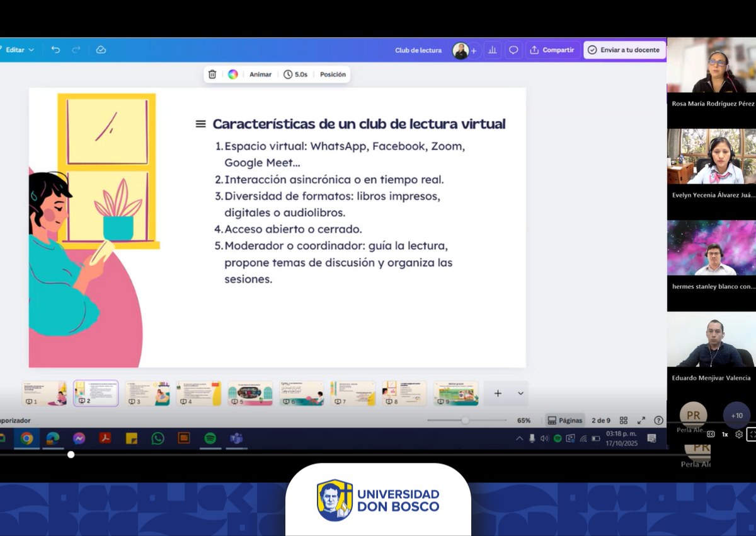Delete the page with the trash icon
The image size is (756, 536).
point(212,74)
